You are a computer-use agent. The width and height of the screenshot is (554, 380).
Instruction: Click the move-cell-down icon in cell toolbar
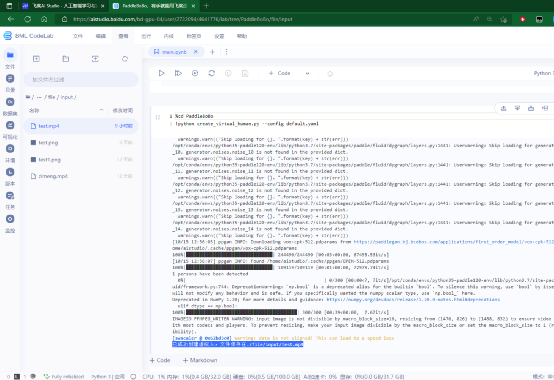click(x=517, y=108)
